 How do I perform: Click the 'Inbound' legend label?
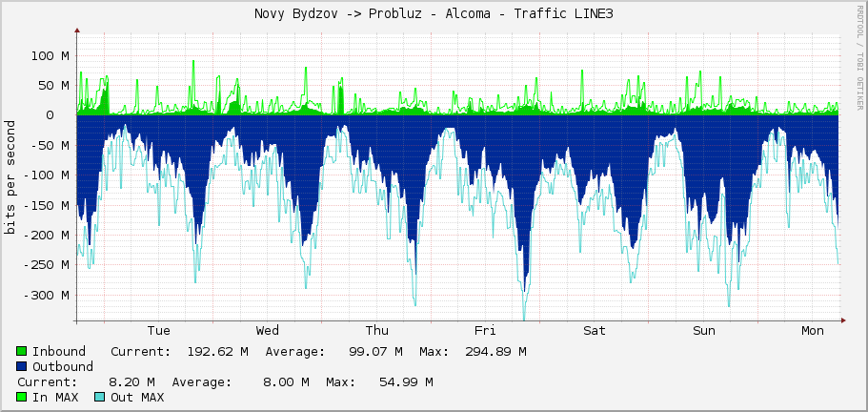[59, 351]
